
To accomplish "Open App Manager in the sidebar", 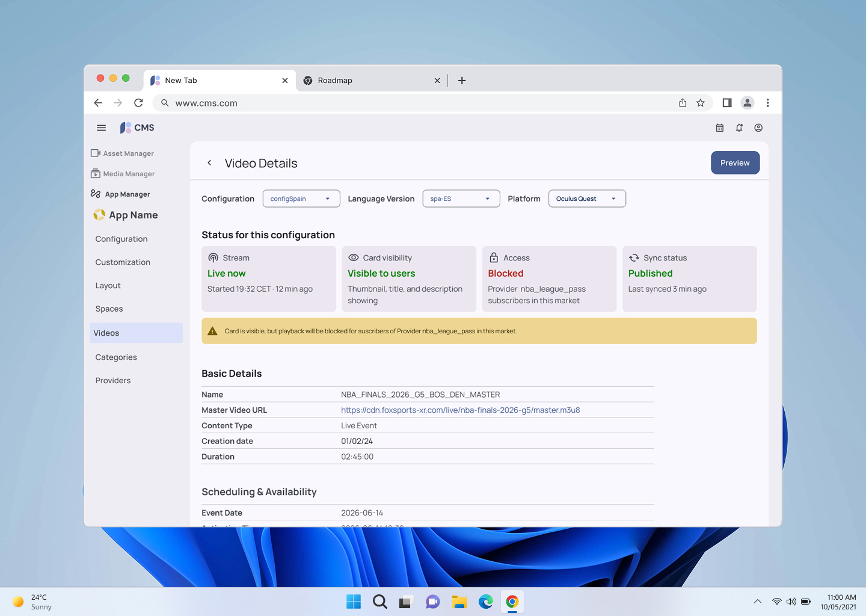I will click(x=120, y=194).
